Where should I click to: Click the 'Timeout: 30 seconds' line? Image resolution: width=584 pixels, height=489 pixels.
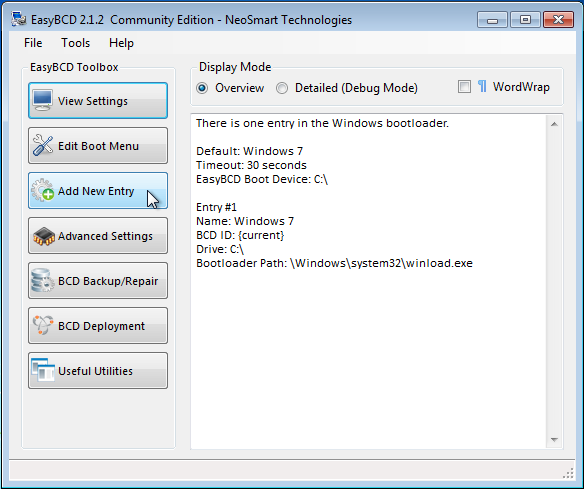point(251,165)
